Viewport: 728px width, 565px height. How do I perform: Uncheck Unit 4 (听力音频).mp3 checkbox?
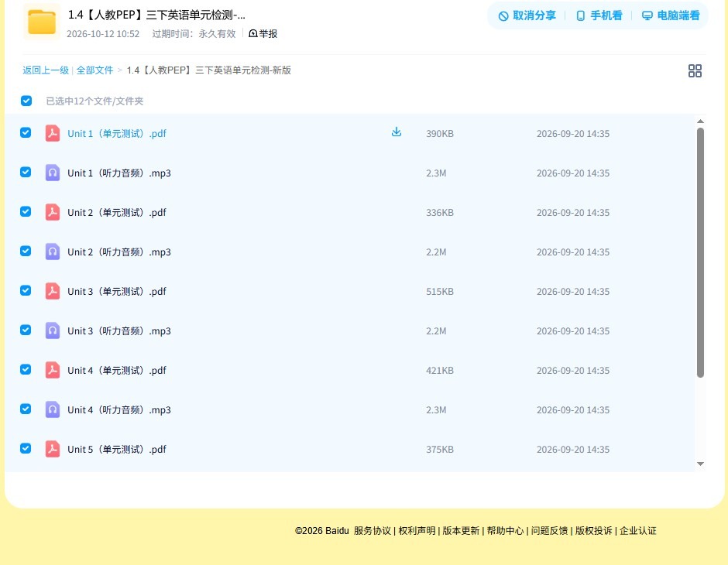pyautogui.click(x=26, y=409)
